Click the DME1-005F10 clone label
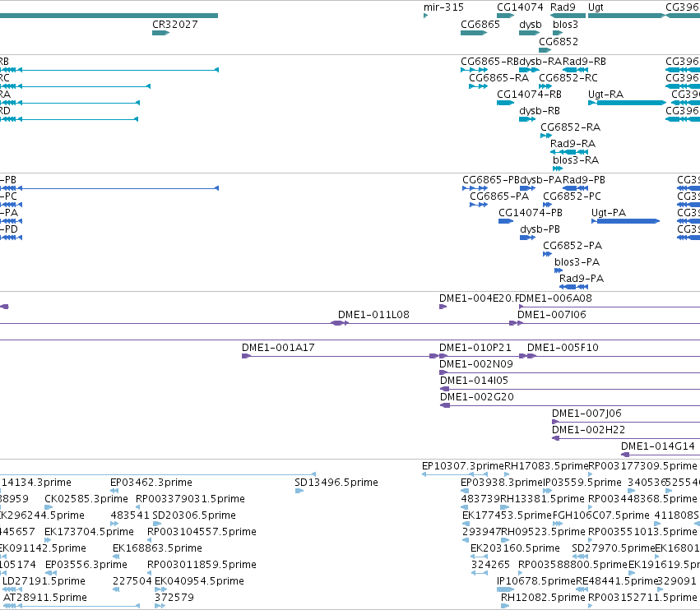 coord(563,348)
